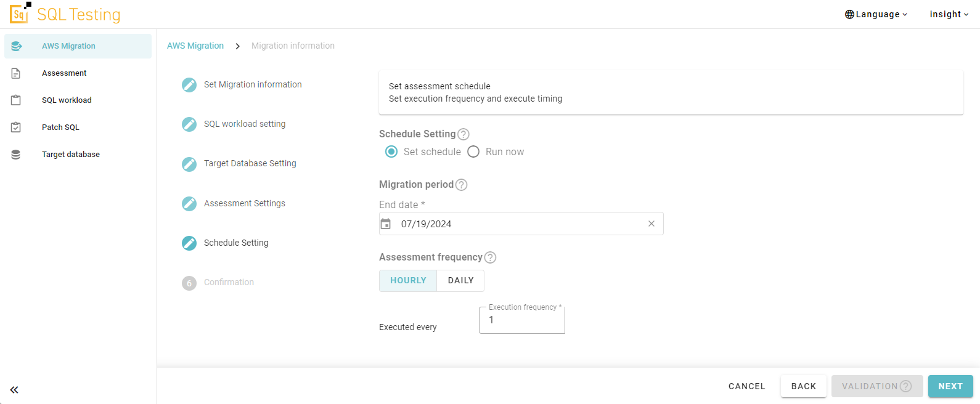Open SQL workload in sidebar menu
This screenshot has height=404, width=980.
pos(78,100)
